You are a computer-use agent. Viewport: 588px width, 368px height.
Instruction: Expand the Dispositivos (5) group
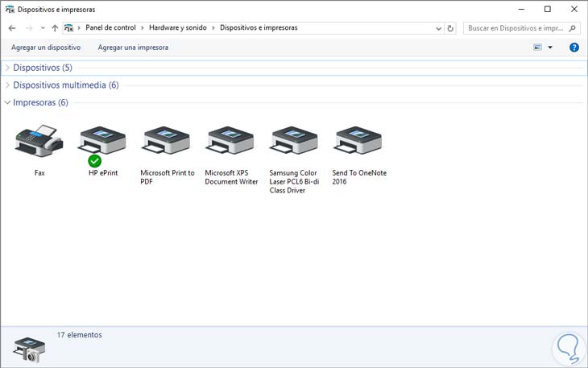tap(7, 68)
